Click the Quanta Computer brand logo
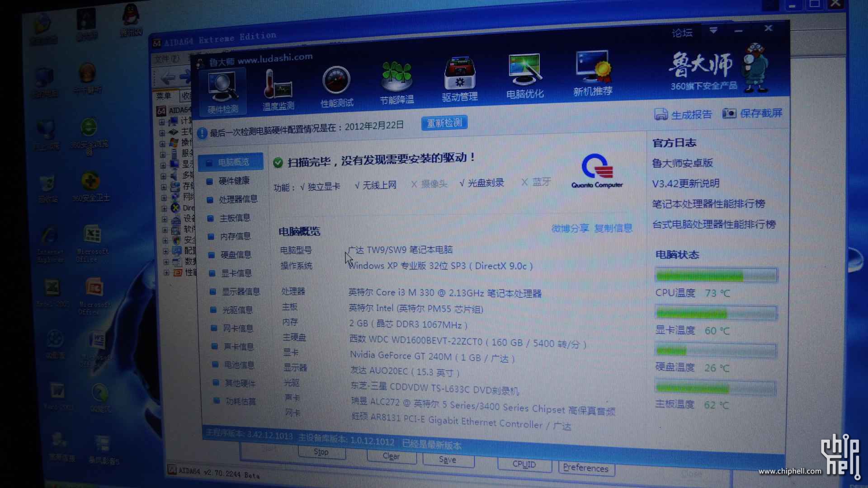Viewport: 868px width, 488px height. tap(597, 171)
